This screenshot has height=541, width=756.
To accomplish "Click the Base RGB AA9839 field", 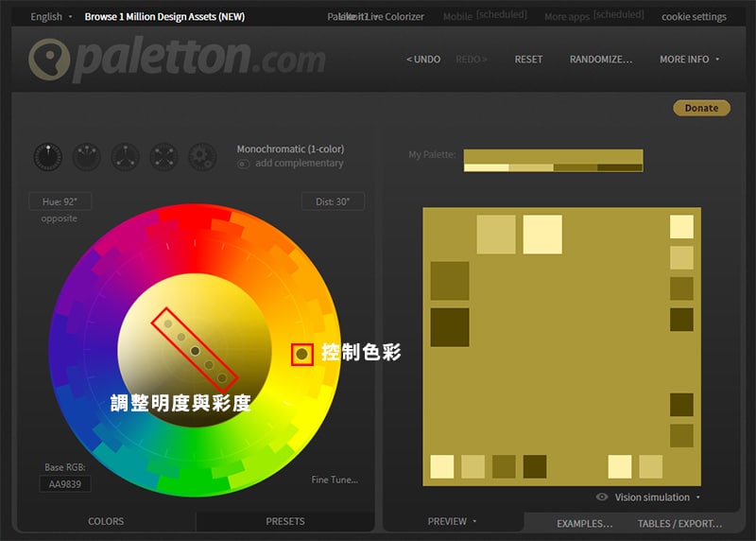I will 65,484.
